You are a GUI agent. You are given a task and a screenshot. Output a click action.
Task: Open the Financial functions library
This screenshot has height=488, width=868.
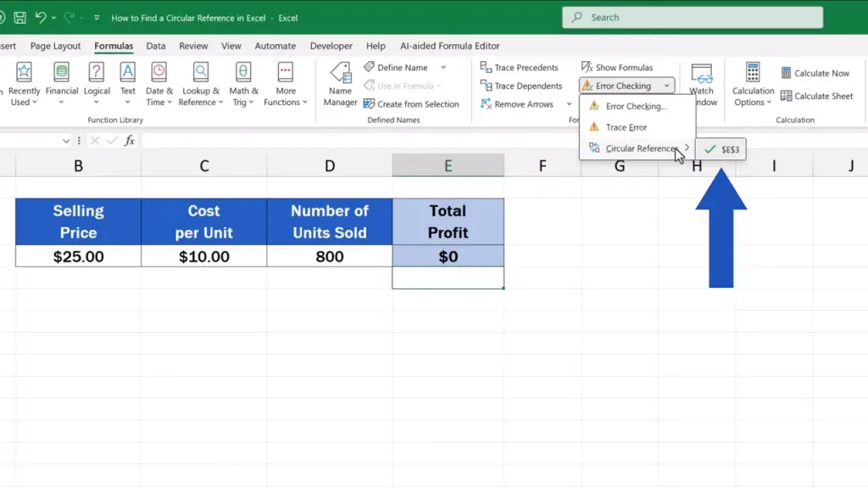[62, 84]
